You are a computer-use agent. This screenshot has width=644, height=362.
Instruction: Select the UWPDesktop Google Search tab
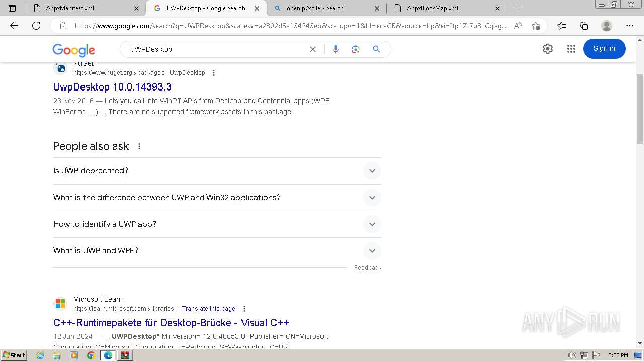point(206,8)
